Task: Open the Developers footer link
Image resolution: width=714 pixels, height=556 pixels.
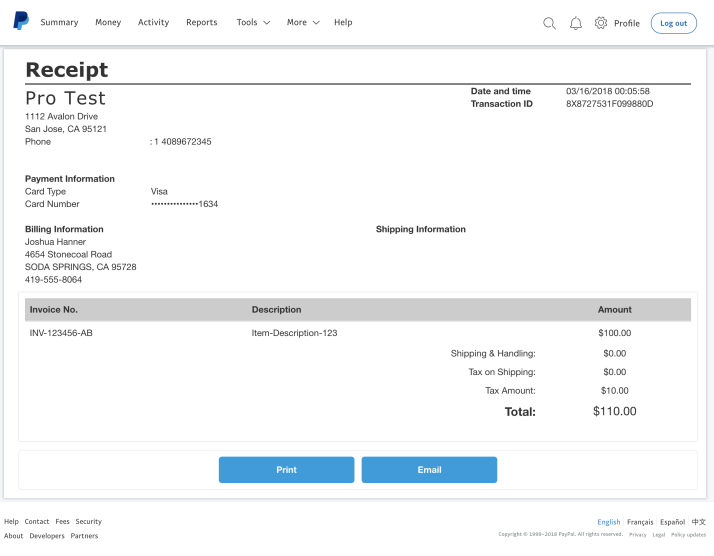Action: pos(47,536)
